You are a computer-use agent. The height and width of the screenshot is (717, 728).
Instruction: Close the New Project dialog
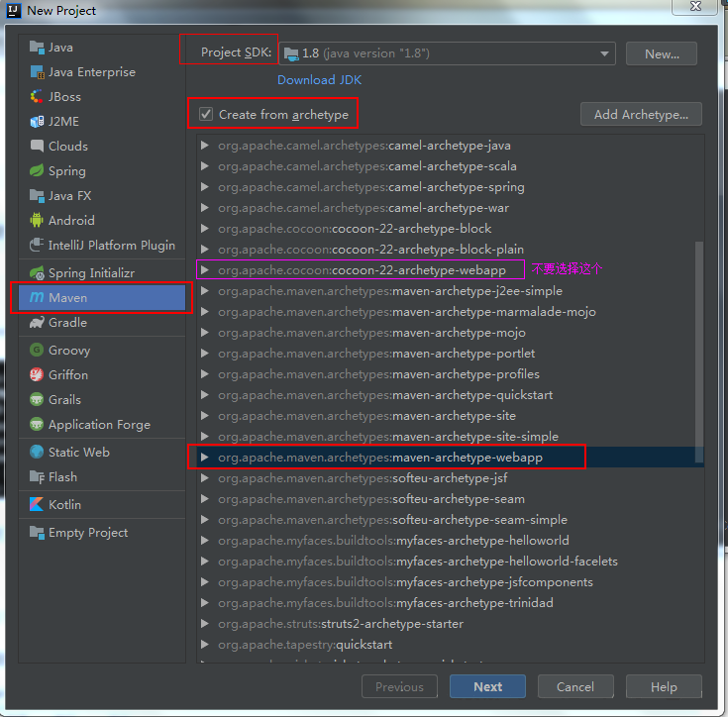point(695,7)
